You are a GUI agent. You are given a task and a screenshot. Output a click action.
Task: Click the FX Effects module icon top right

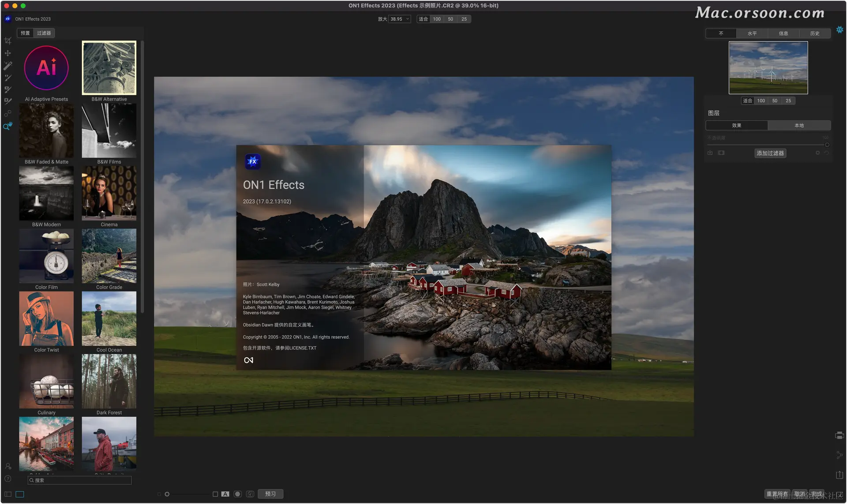pyautogui.click(x=840, y=30)
